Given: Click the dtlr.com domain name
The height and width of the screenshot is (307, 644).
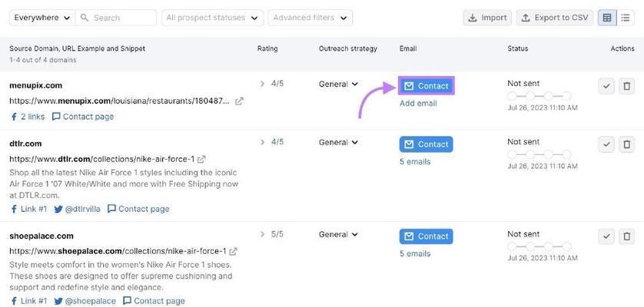Looking at the screenshot, I should pos(25,144).
